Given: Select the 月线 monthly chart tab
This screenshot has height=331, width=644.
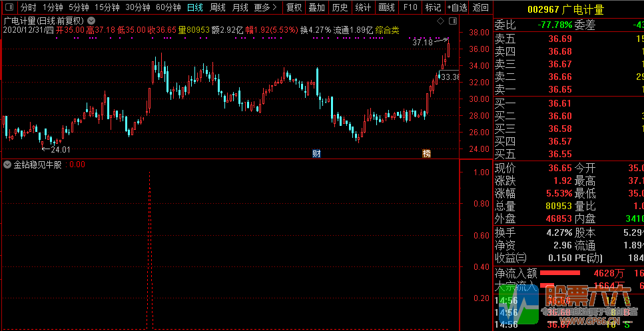Looking at the screenshot, I should (240, 7).
